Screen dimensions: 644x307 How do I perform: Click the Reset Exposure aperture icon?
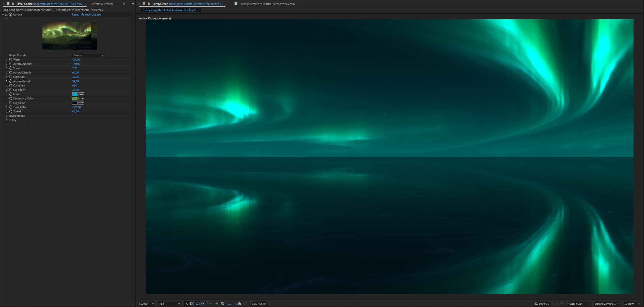223,303
